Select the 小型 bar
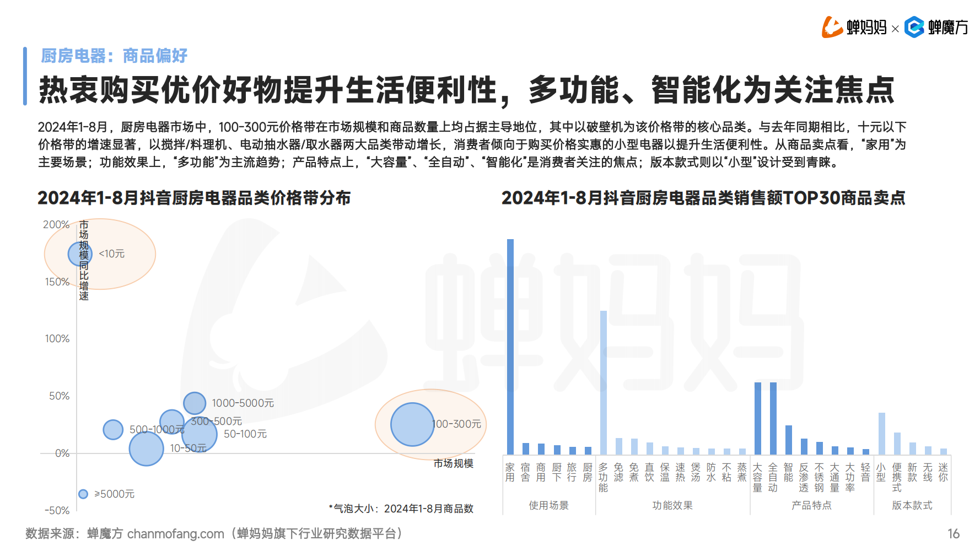The image size is (980, 551). click(x=882, y=434)
